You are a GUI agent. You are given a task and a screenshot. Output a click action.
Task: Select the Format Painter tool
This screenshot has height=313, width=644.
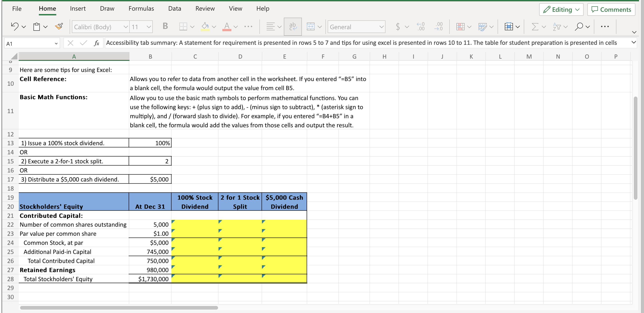point(59,26)
